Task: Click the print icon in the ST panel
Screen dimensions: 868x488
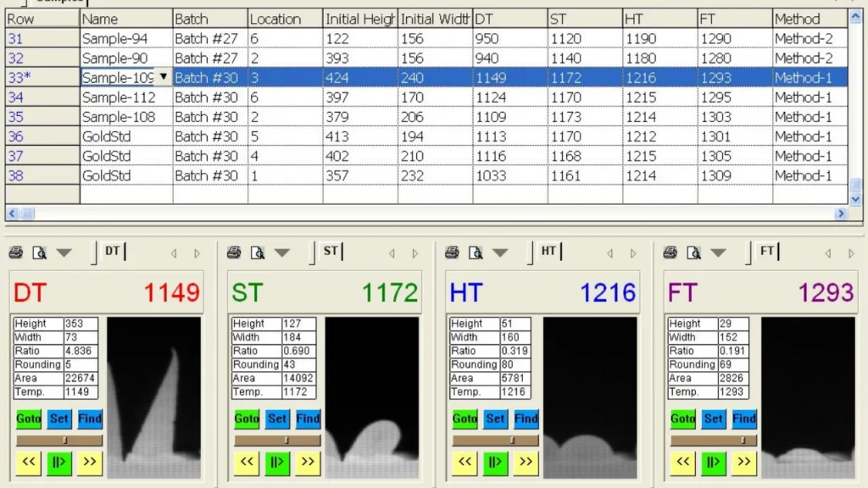Action: [x=234, y=252]
